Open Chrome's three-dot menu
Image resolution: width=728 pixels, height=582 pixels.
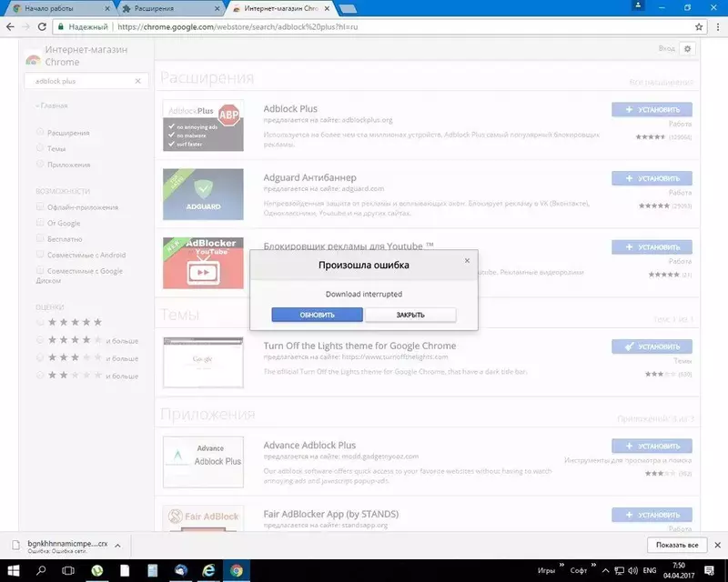[x=717, y=27]
